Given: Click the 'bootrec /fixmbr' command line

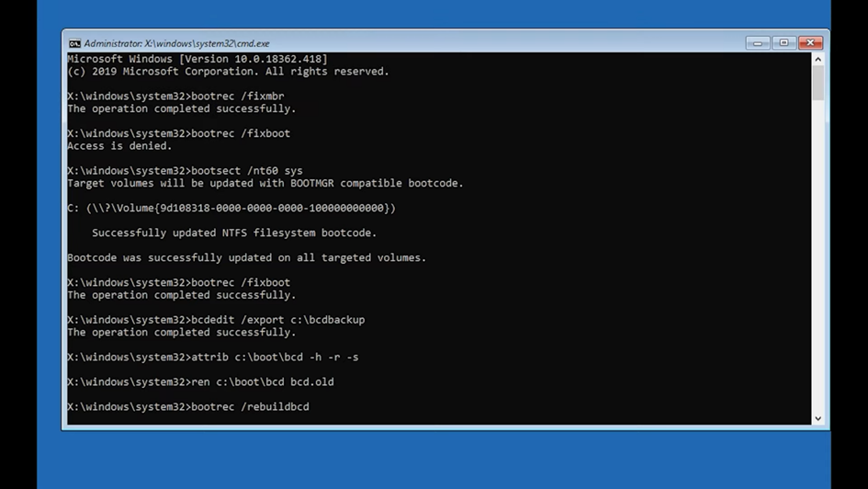Looking at the screenshot, I should [x=176, y=97].
